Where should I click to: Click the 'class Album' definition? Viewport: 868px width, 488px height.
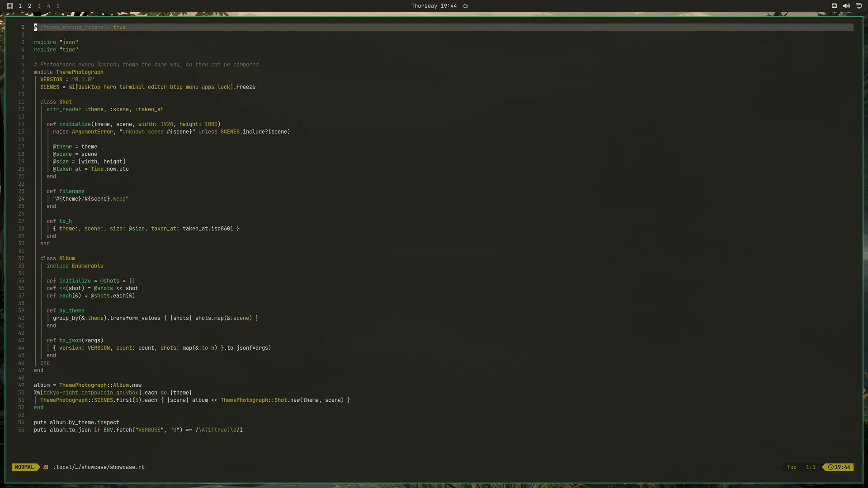57,258
